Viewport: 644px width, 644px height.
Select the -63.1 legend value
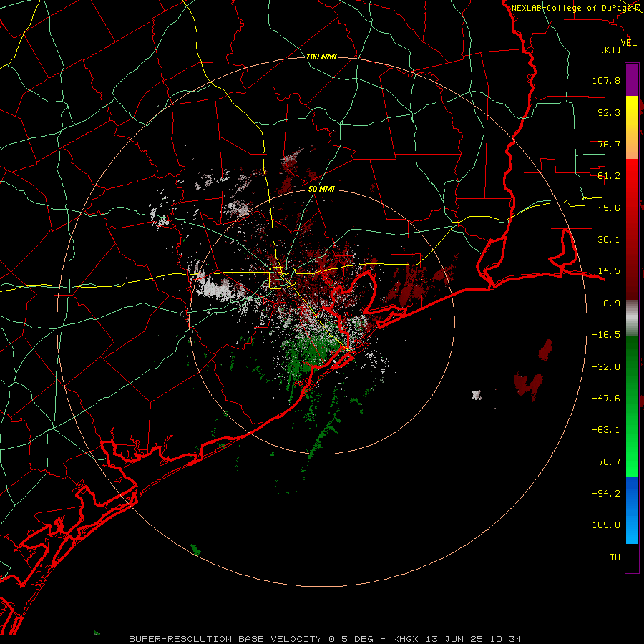click(606, 430)
